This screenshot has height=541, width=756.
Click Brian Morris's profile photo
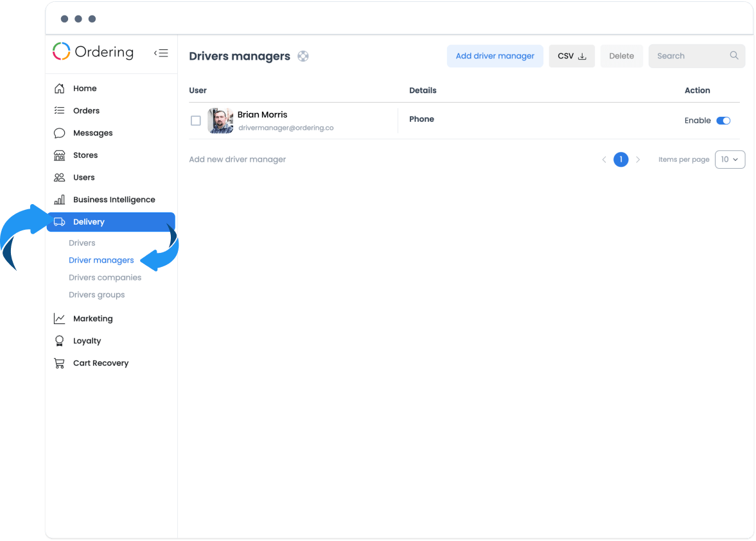pos(220,121)
